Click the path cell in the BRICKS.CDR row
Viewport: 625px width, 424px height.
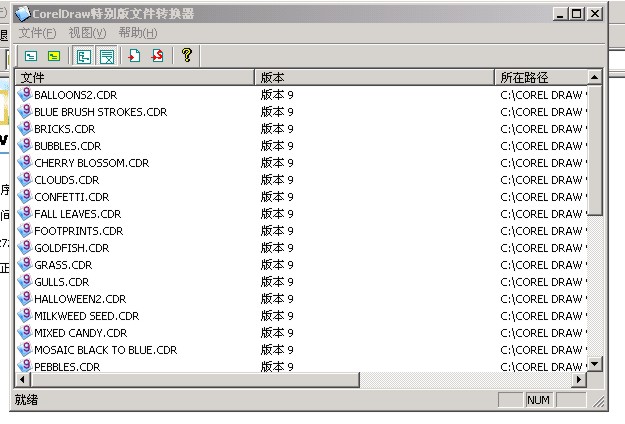coord(544,130)
